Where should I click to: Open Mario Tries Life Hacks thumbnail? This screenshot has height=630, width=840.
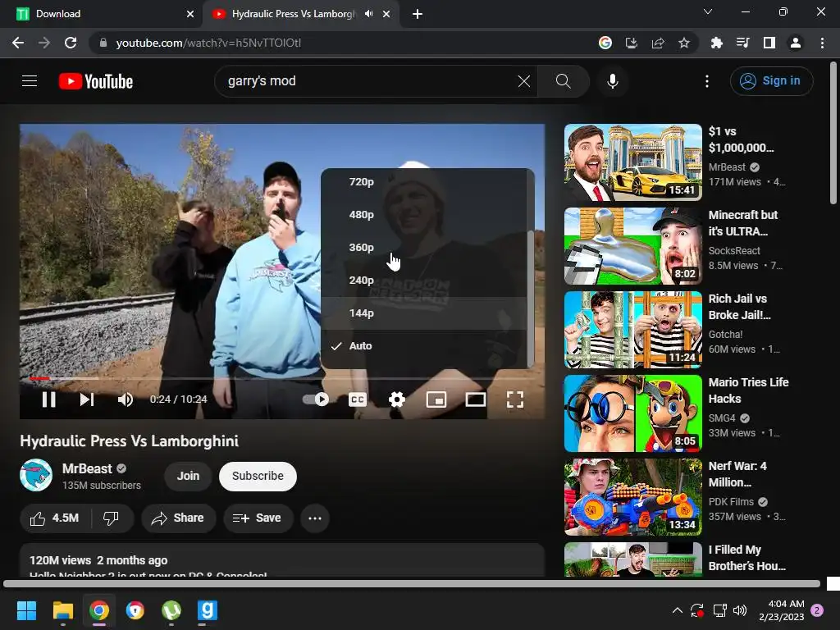(x=632, y=413)
